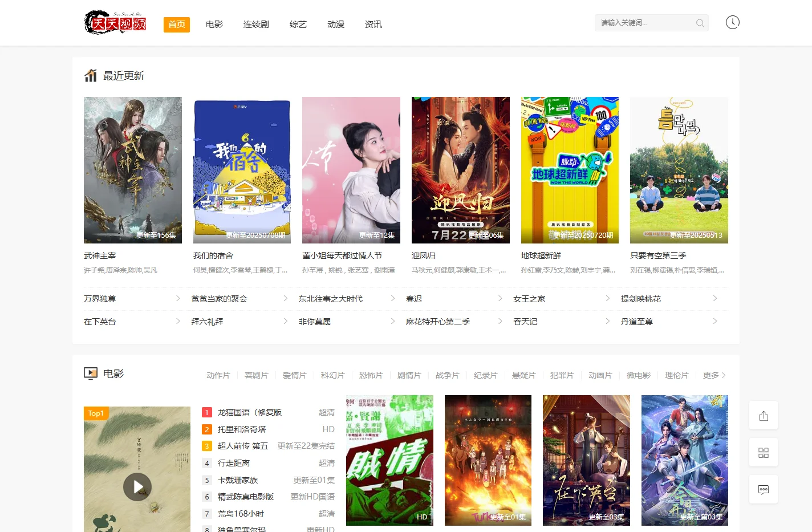The image size is (812, 532).
Task: Filter movies by 微电影
Action: coord(639,375)
